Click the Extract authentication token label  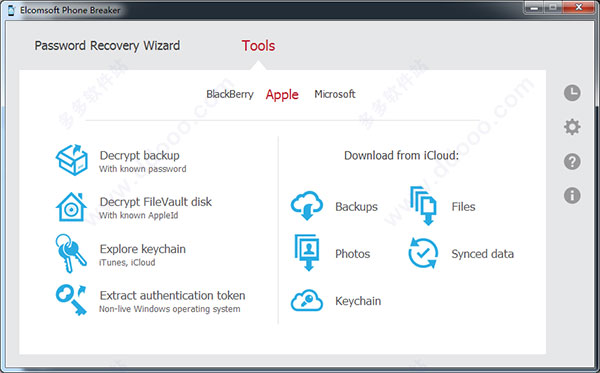tap(173, 295)
